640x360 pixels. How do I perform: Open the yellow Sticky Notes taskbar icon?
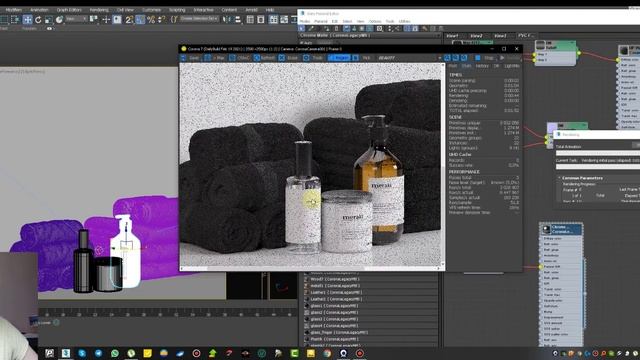(x=147, y=353)
